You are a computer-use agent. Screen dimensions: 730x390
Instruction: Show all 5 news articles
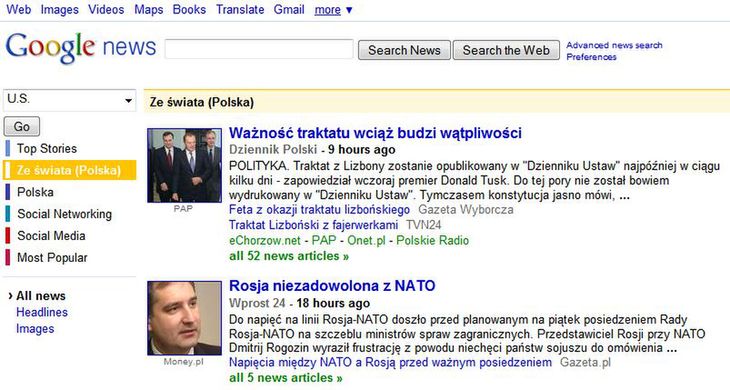tap(285, 377)
